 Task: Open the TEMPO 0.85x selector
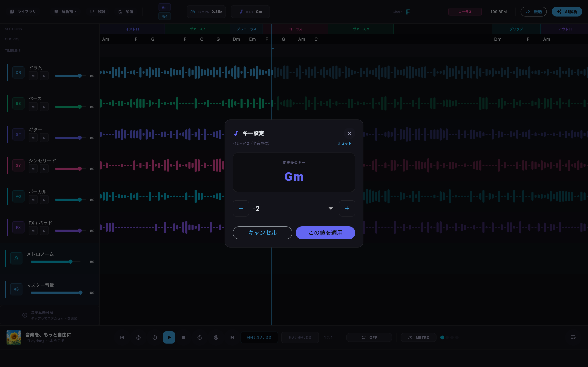click(x=206, y=12)
